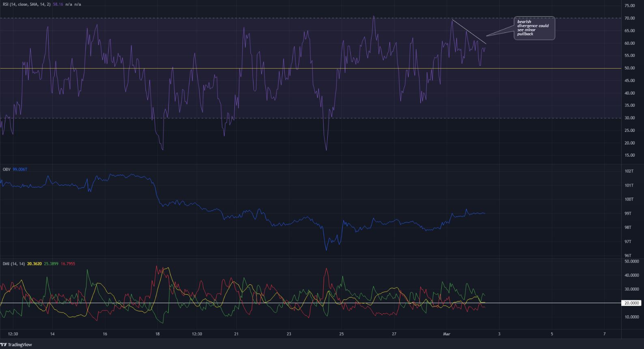Viewport: 644px width, 349px height.
Task: Click the 96T label on OBV scale
Action: tap(628, 256)
